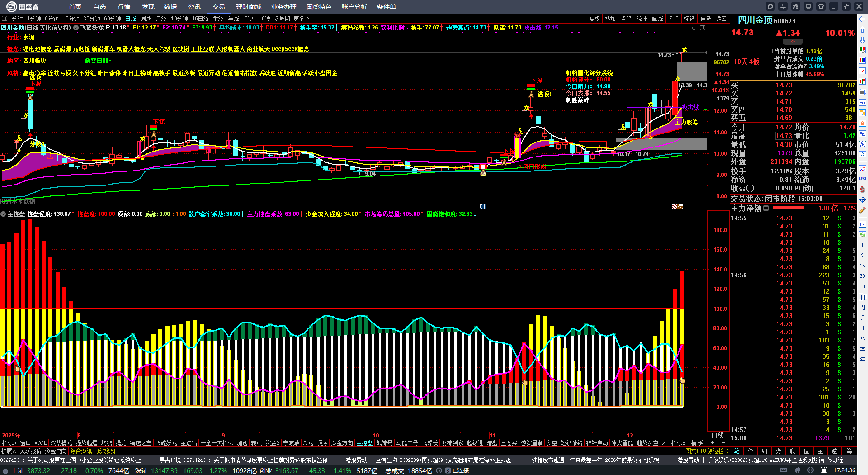Image resolution: width=868 pixels, height=475 pixels.
Task: Expand the 扩展 panel at bottom
Action: coord(8,451)
